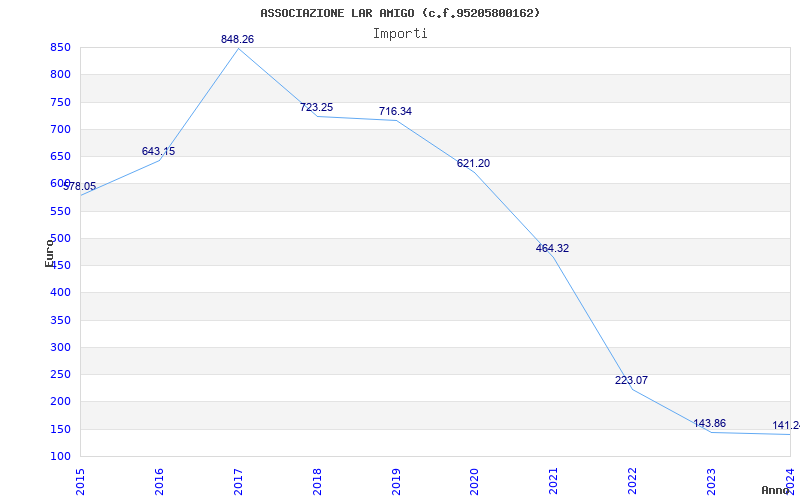Click the 2015 x-axis label
The width and height of the screenshot is (800, 500).
(x=80, y=481)
